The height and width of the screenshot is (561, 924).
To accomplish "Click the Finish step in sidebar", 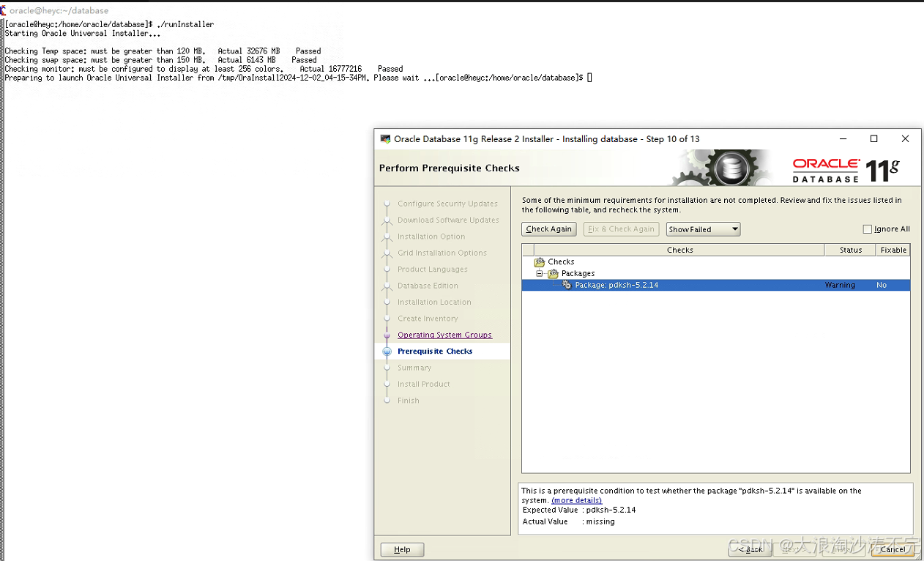I will click(x=409, y=401).
